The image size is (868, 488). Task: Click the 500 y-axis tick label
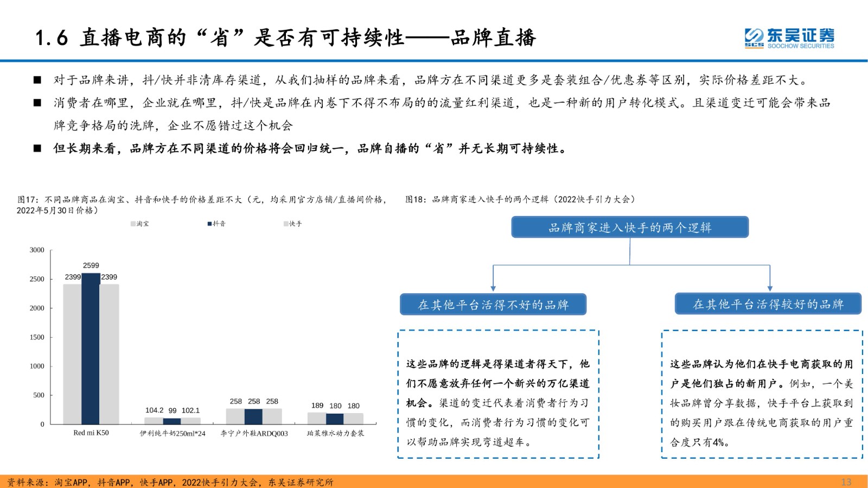[39, 395]
